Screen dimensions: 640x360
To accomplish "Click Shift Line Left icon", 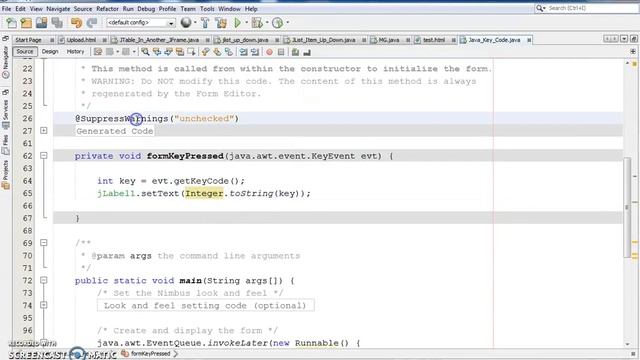I will coord(243,52).
